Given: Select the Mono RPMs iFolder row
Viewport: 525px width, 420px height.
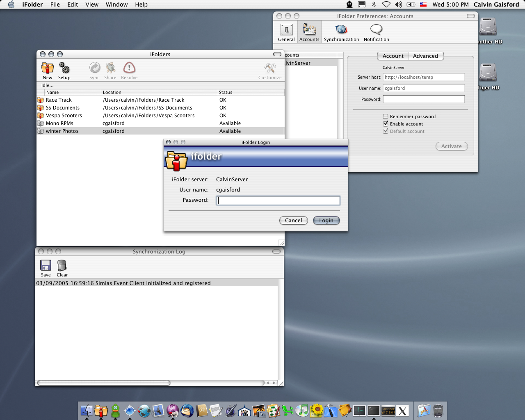Looking at the screenshot, I should pyautogui.click(x=160, y=123).
